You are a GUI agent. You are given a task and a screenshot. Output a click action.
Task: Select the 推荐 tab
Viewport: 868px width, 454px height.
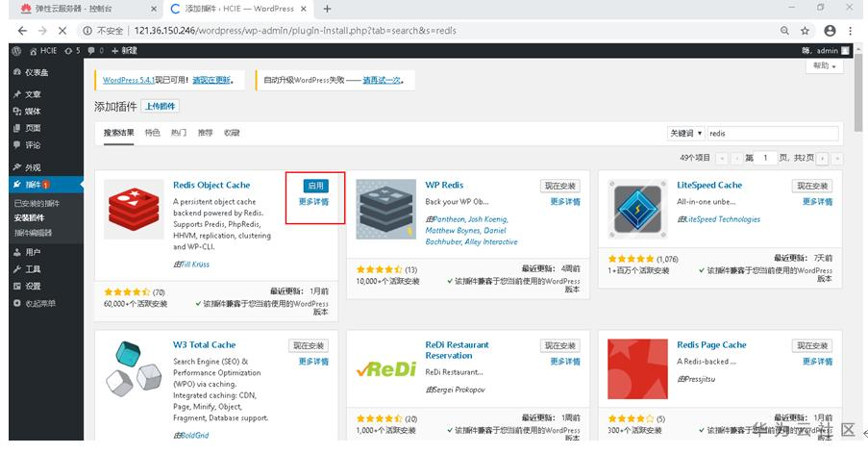coord(206,133)
